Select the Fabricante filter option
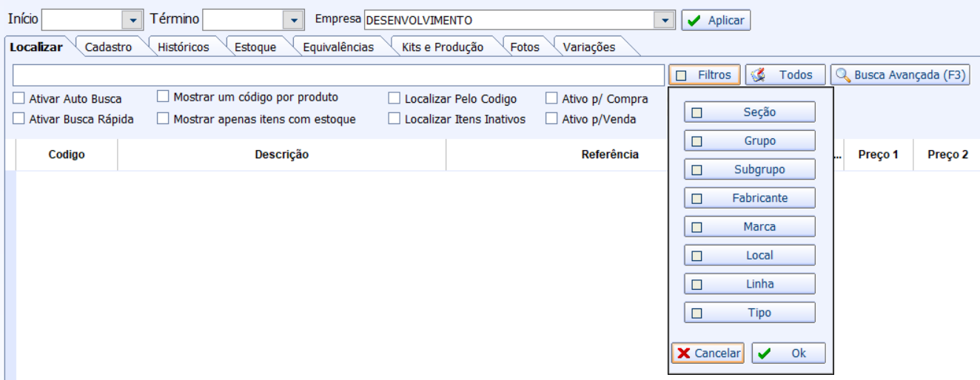The width and height of the screenshot is (980, 380). [749, 198]
